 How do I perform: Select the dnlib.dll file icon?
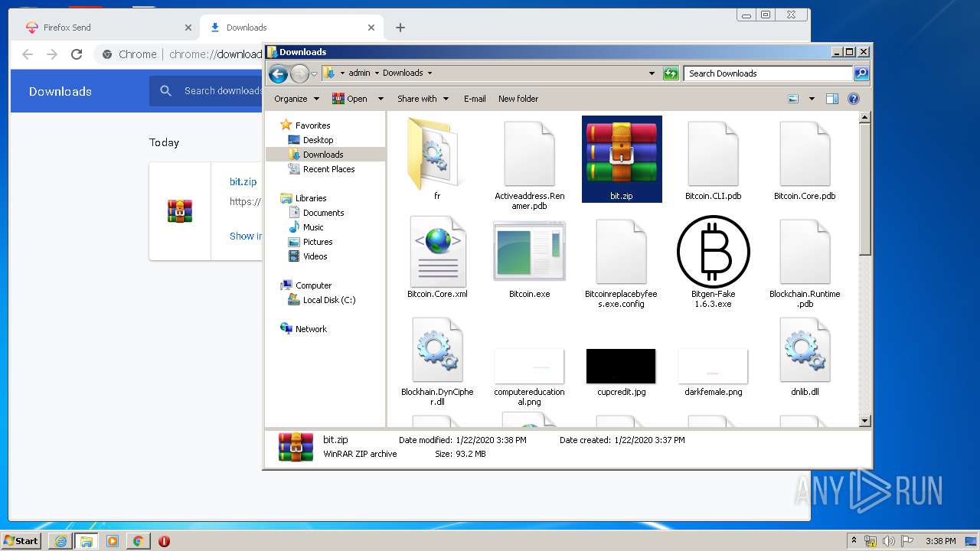point(805,350)
